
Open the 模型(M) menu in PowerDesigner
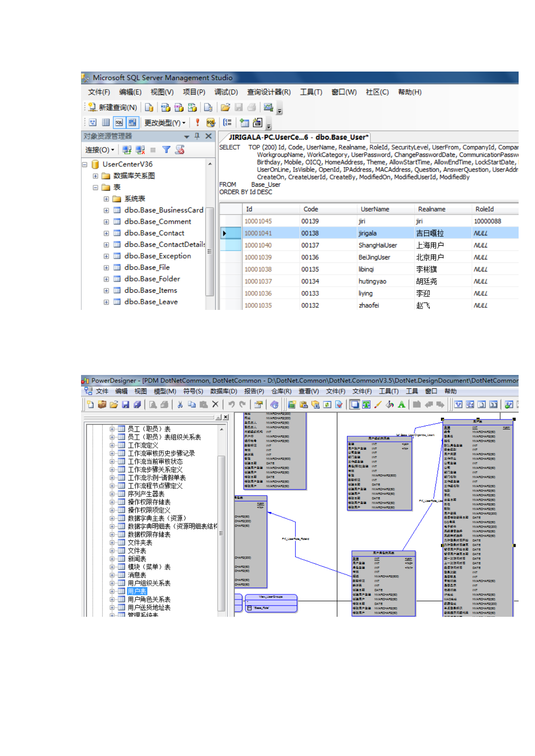pyautogui.click(x=165, y=391)
